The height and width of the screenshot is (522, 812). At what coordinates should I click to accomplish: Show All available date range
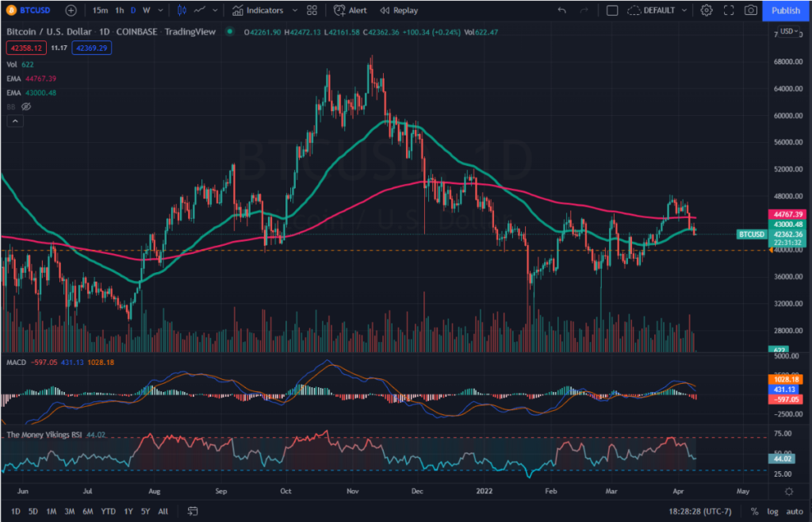pyautogui.click(x=163, y=511)
